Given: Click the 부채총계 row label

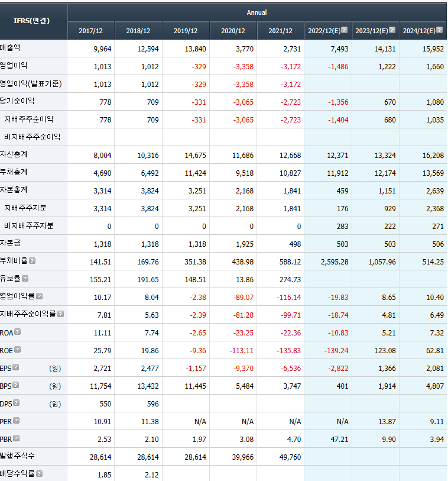Looking at the screenshot, I should tap(14, 172).
